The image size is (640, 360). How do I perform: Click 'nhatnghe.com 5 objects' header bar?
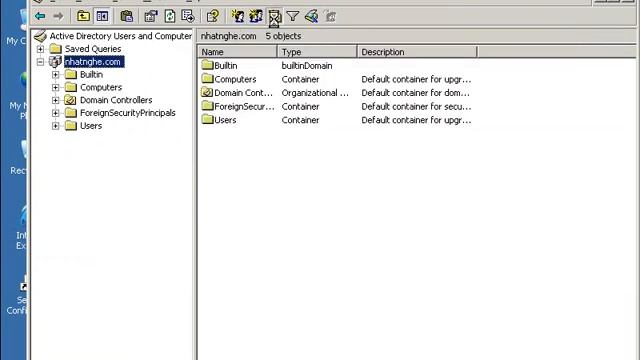[416, 36]
